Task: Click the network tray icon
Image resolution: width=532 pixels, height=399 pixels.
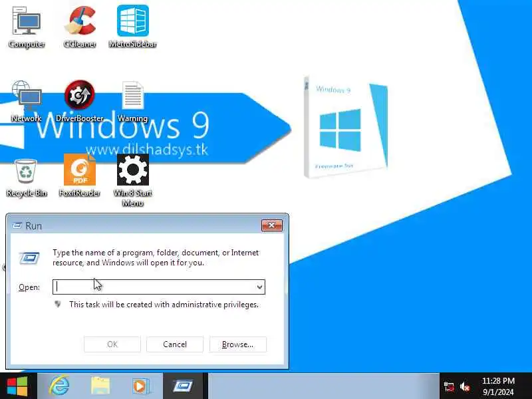Action: point(449,386)
